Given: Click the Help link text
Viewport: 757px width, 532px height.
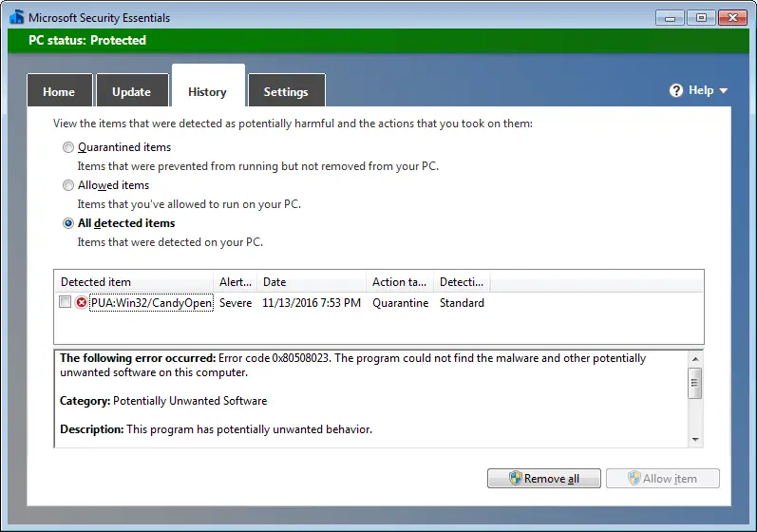Looking at the screenshot, I should (x=701, y=90).
